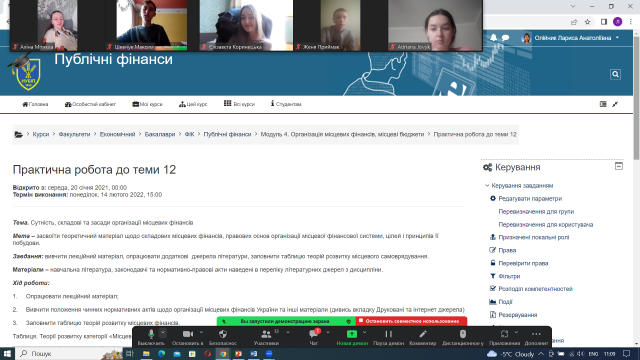Open Zoom More options ellipsis
This screenshot has height=360, width=640.
click(x=536, y=337)
